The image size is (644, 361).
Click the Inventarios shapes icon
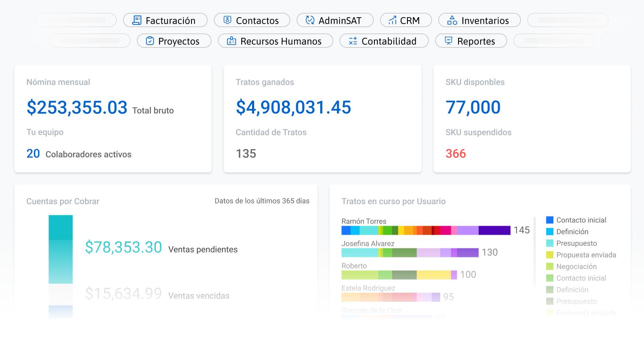click(x=452, y=20)
